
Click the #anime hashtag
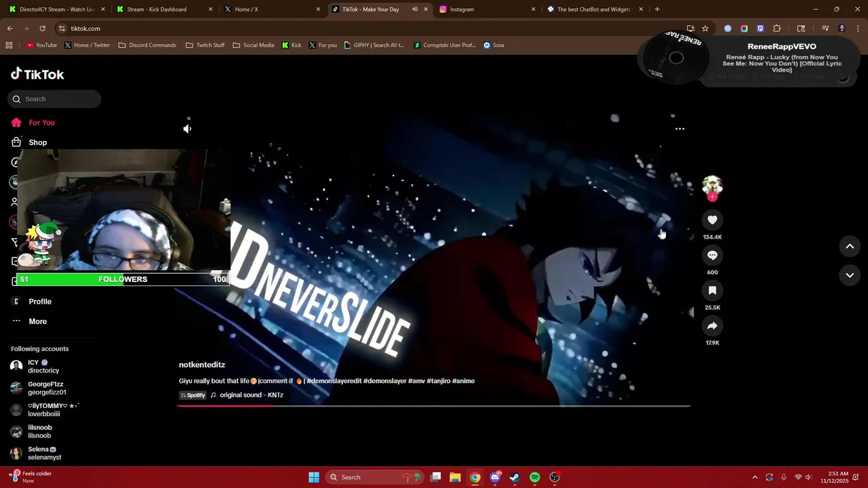[464, 381]
